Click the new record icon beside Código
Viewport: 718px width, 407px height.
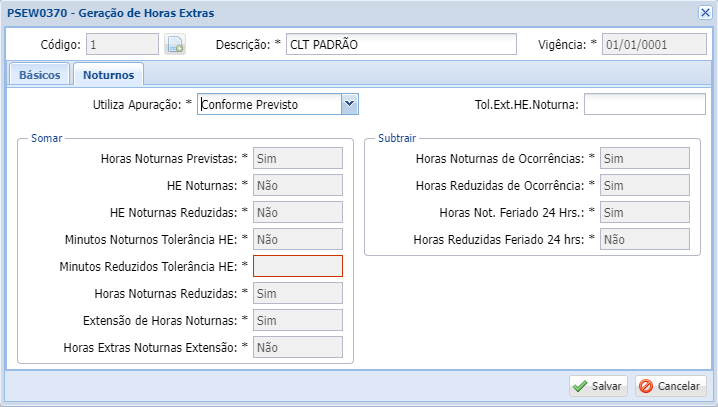tap(175, 44)
